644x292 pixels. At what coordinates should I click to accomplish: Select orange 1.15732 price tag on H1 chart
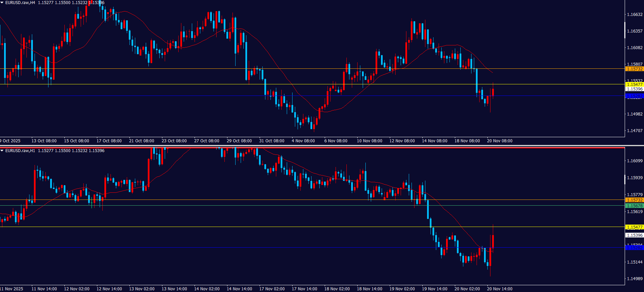[634, 200]
